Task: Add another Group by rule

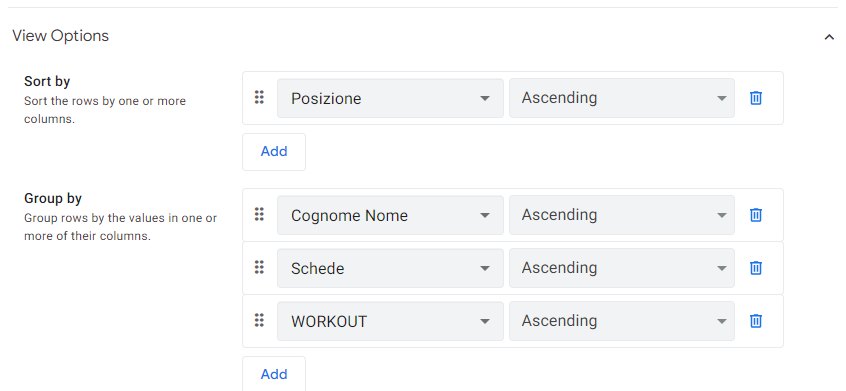Action: (274, 374)
